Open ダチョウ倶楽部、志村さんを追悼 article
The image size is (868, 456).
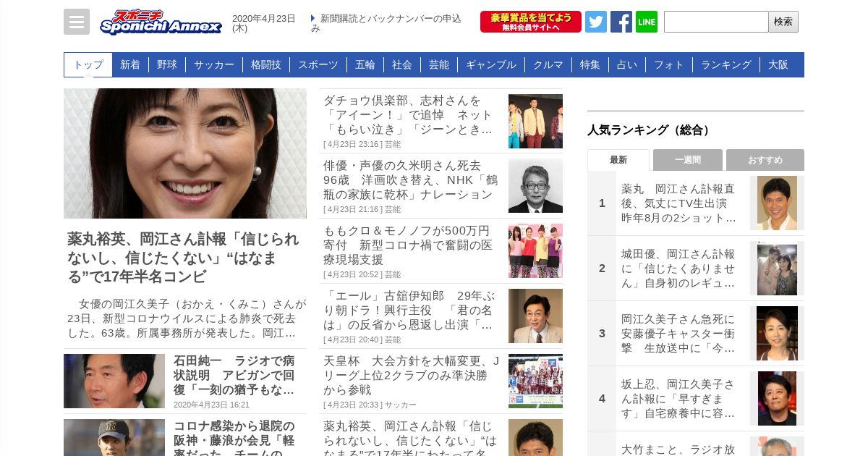[409, 115]
